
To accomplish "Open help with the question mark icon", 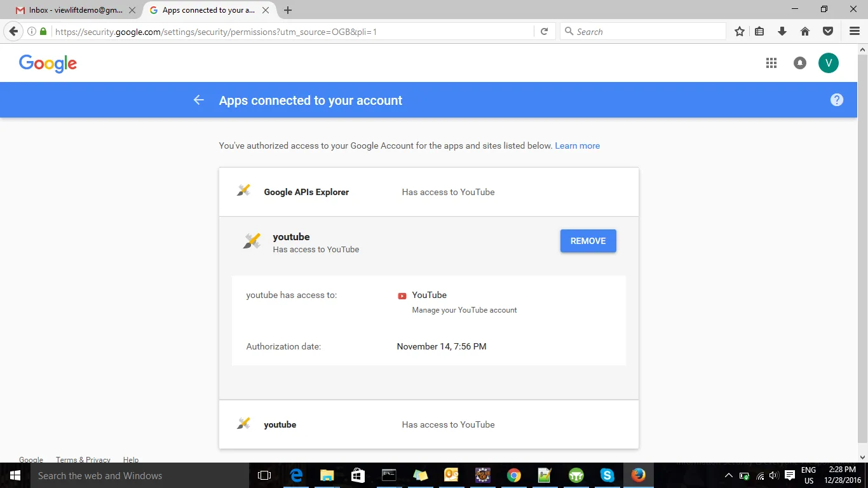I will pyautogui.click(x=837, y=100).
